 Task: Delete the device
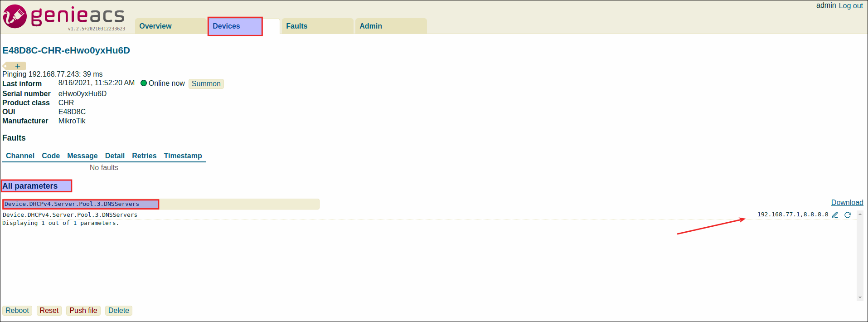pos(119,311)
